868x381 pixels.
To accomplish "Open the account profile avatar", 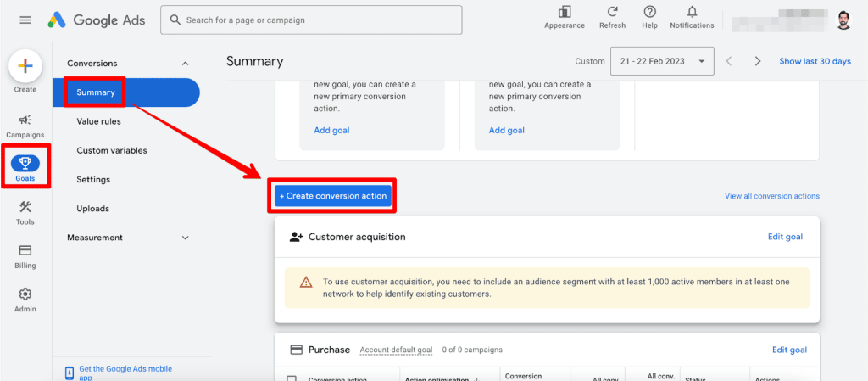I will coord(843,20).
